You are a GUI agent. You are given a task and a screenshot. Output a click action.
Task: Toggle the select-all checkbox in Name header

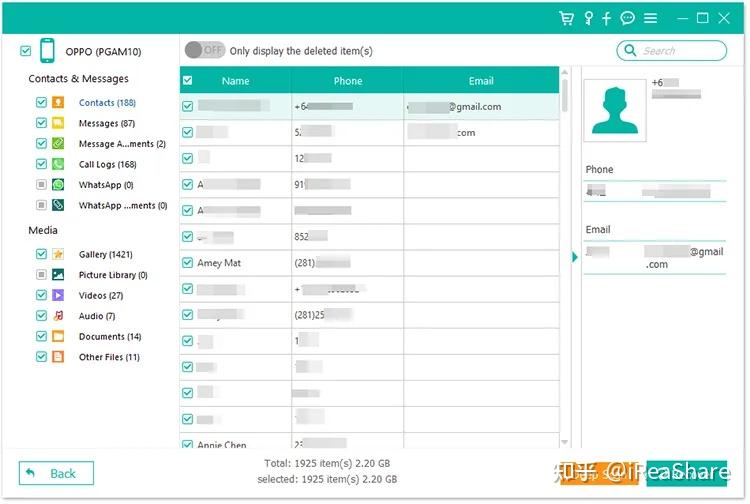[x=188, y=80]
